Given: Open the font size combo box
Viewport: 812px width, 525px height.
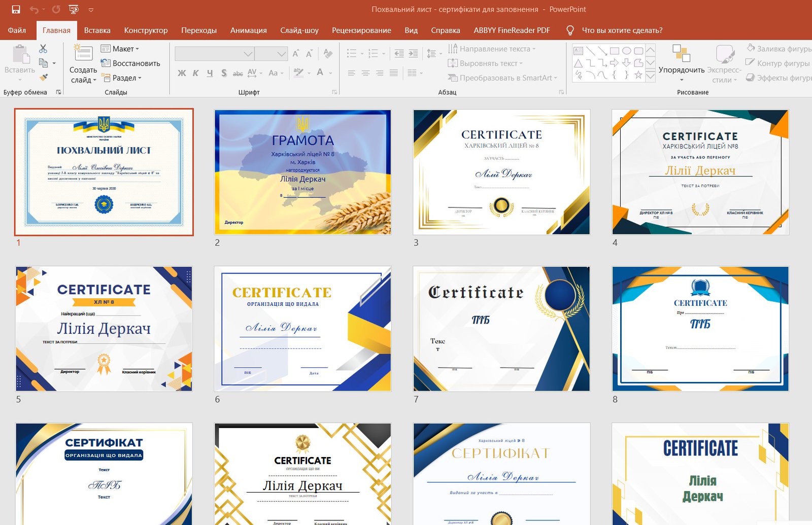Looking at the screenshot, I should pos(271,54).
